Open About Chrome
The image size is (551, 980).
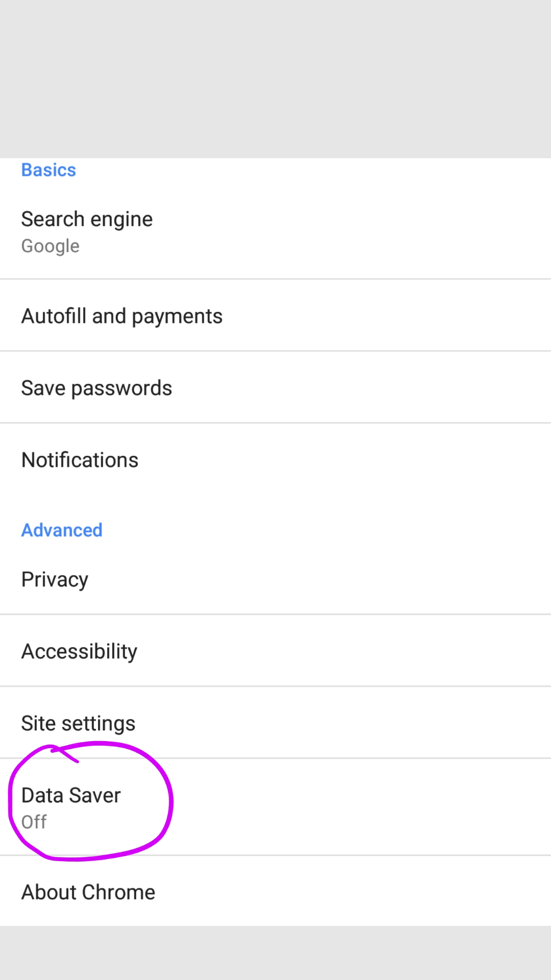88,892
